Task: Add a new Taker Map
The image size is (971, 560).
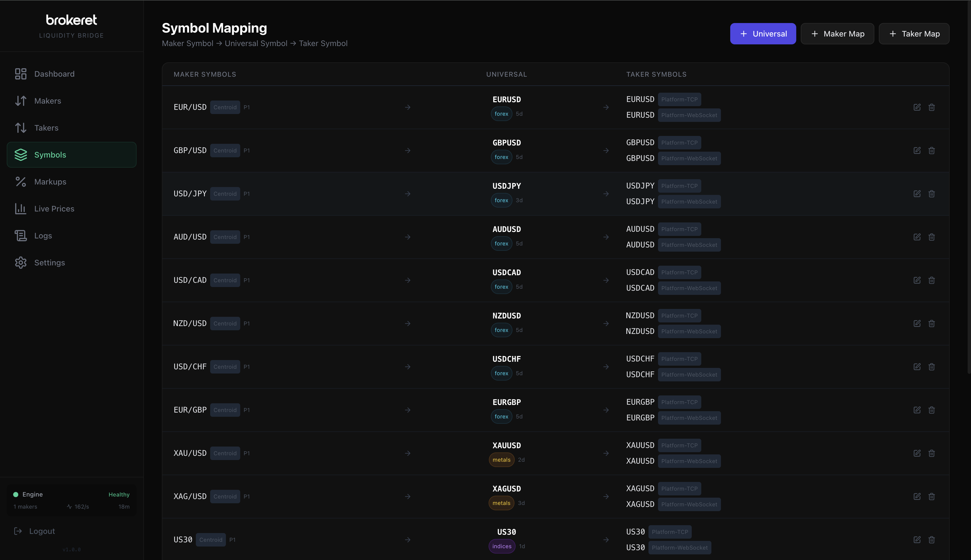Action: pos(913,33)
